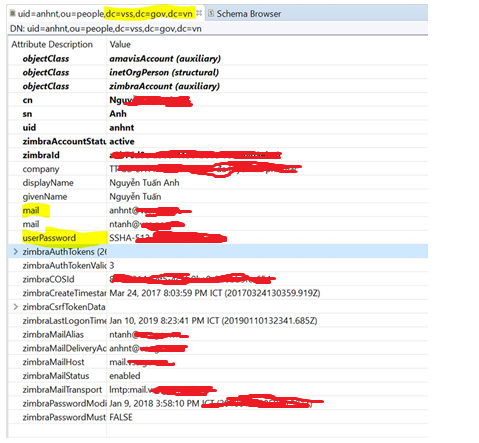This screenshot has width=479, height=443.
Task: Close the uid=anhnt entry tab
Action: (199, 13)
